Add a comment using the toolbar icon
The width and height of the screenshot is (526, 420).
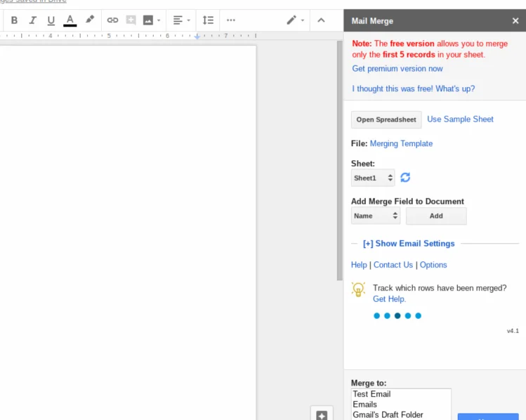click(x=131, y=20)
